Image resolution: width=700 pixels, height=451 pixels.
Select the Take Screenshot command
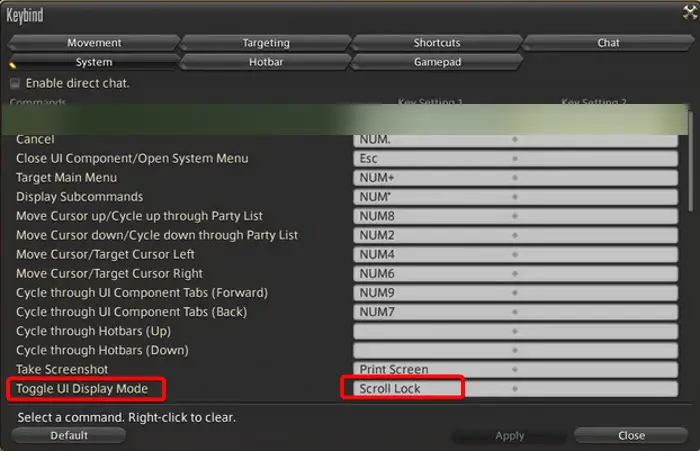coord(62,370)
